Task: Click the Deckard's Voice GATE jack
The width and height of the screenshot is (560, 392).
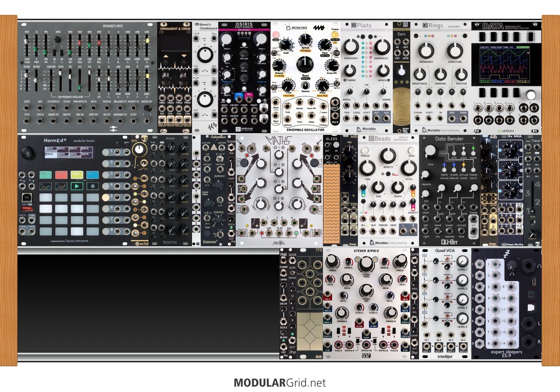Action: coord(41,107)
